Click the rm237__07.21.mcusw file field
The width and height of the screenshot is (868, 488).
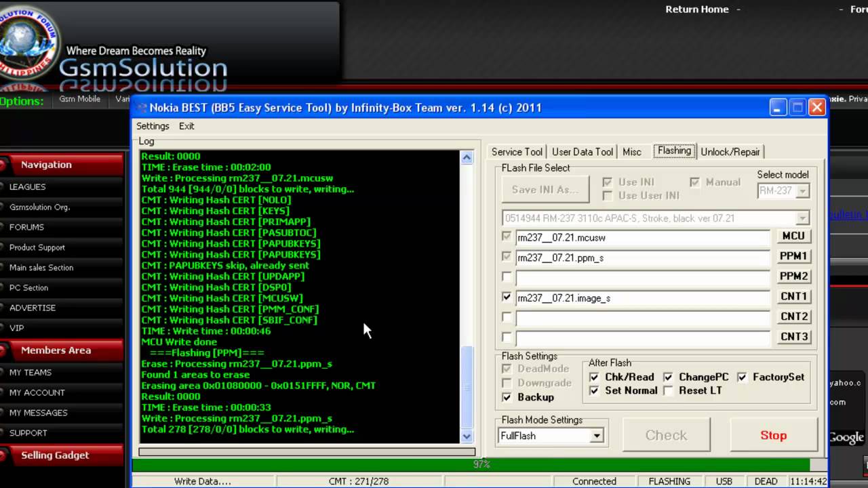[643, 238]
